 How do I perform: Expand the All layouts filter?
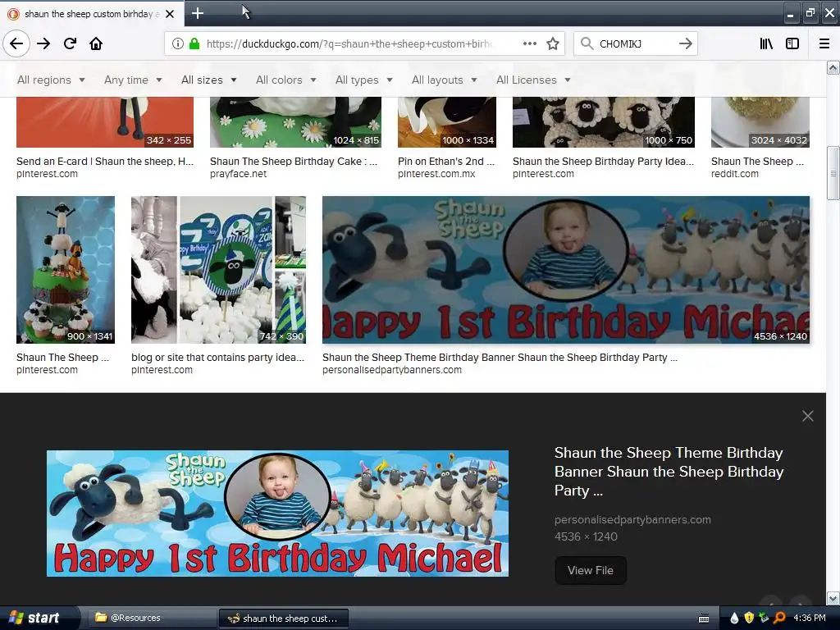pos(444,80)
